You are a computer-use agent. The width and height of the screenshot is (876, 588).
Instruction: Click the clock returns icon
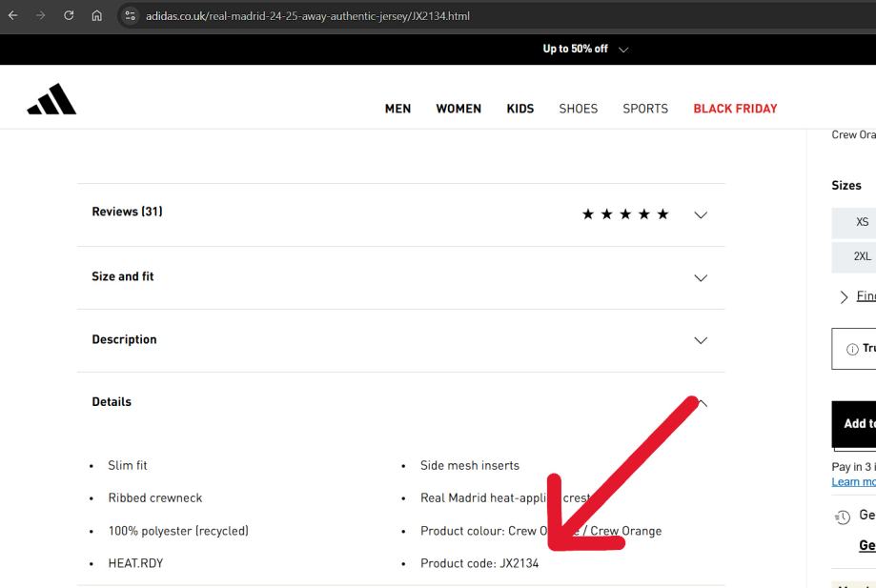pyautogui.click(x=843, y=517)
